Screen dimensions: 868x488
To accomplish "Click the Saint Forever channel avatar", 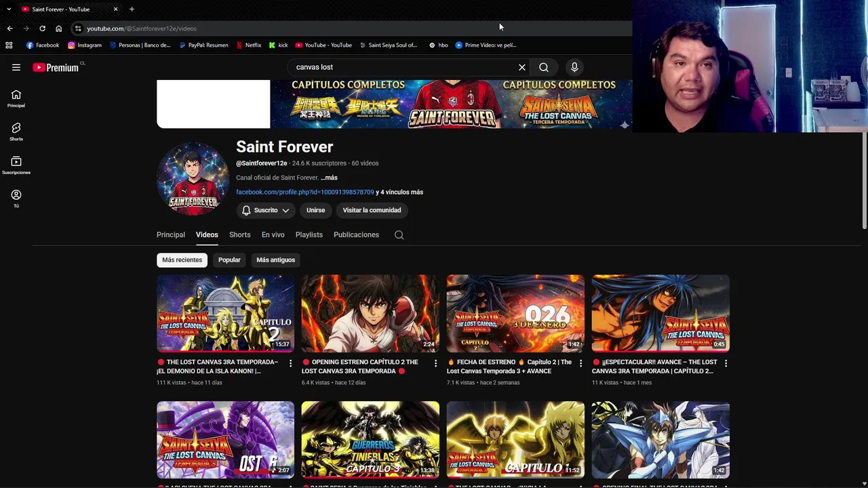I will (x=193, y=179).
